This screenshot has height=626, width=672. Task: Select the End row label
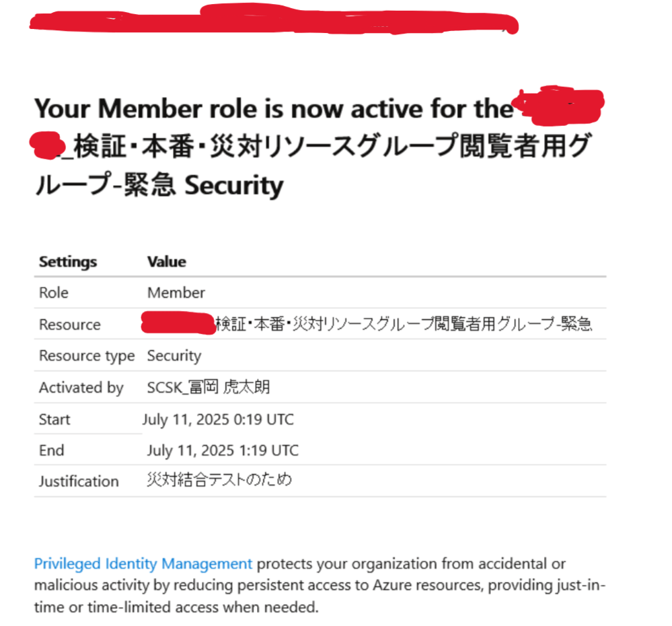[51, 450]
